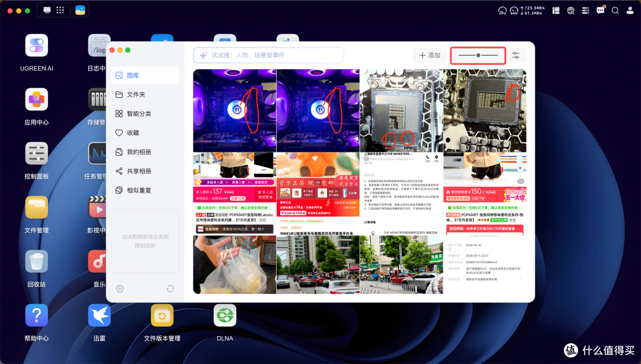Open 收藏 favorites in sidebar
This screenshot has width=641, height=364.
click(145, 133)
